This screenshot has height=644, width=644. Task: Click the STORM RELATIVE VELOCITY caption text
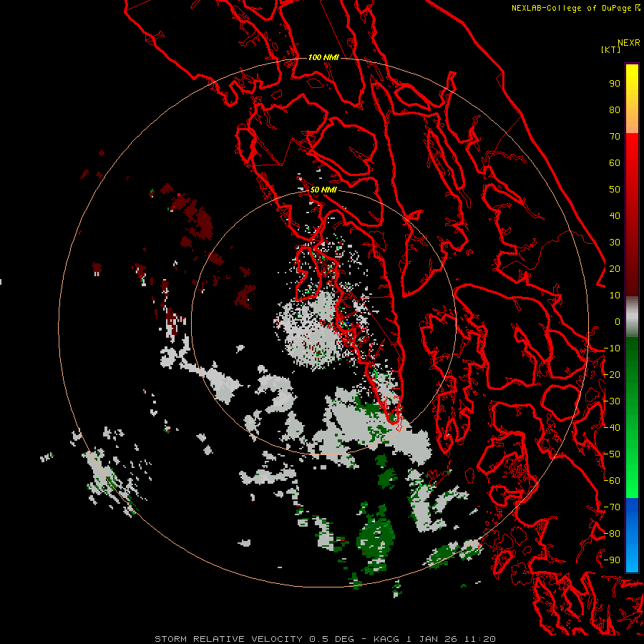[228, 639]
